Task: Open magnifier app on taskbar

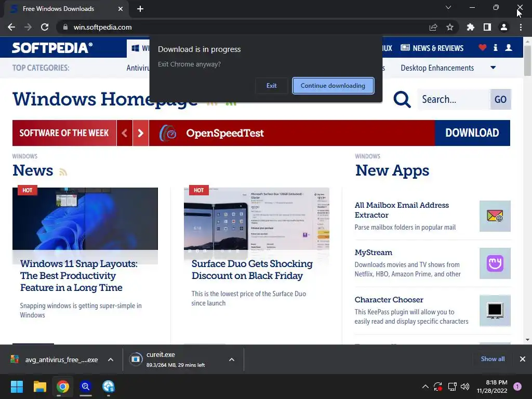Action: click(x=86, y=387)
